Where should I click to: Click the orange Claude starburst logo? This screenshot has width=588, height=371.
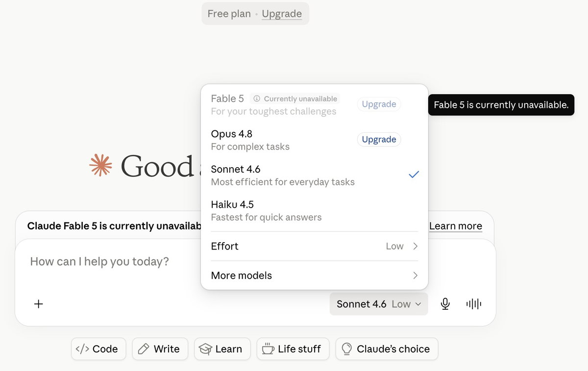tap(101, 165)
